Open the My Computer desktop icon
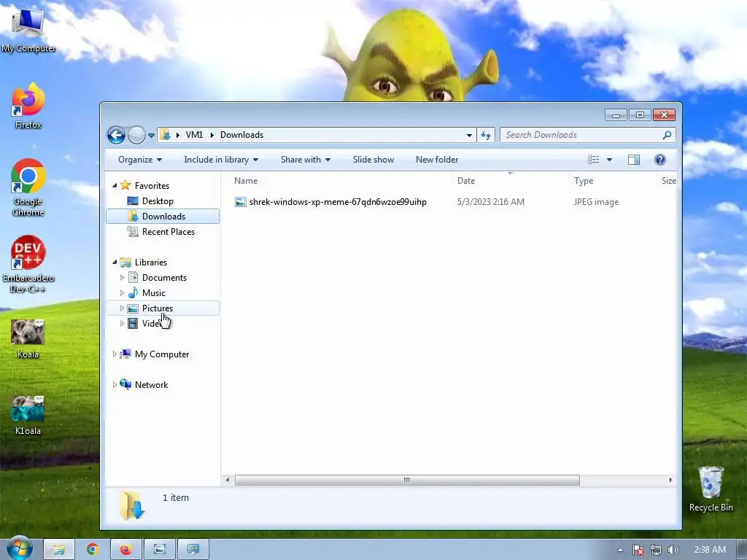The height and width of the screenshot is (560, 747). tap(28, 29)
